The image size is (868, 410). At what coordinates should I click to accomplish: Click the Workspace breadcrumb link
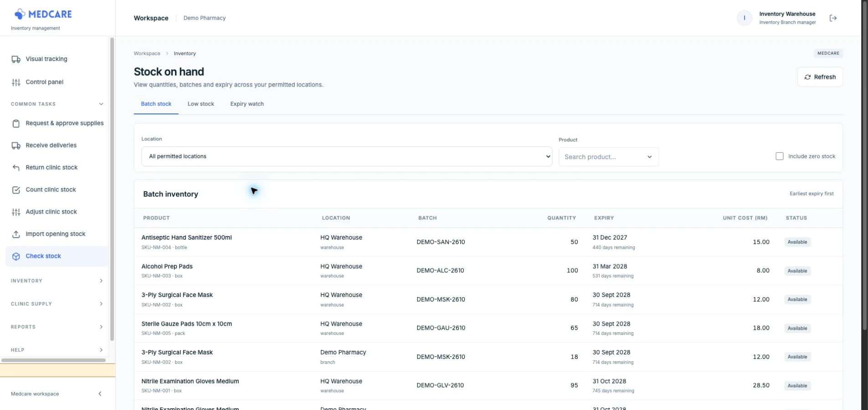pos(147,53)
